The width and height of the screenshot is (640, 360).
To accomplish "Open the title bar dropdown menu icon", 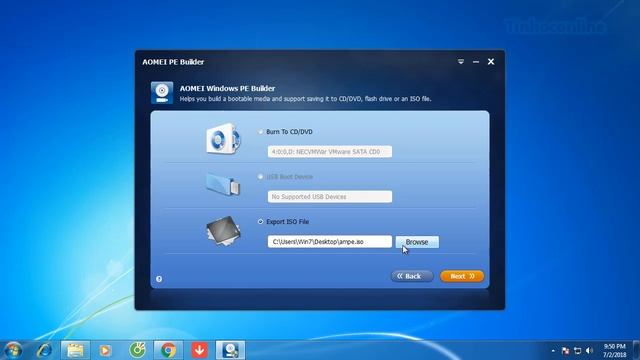I will (461, 62).
